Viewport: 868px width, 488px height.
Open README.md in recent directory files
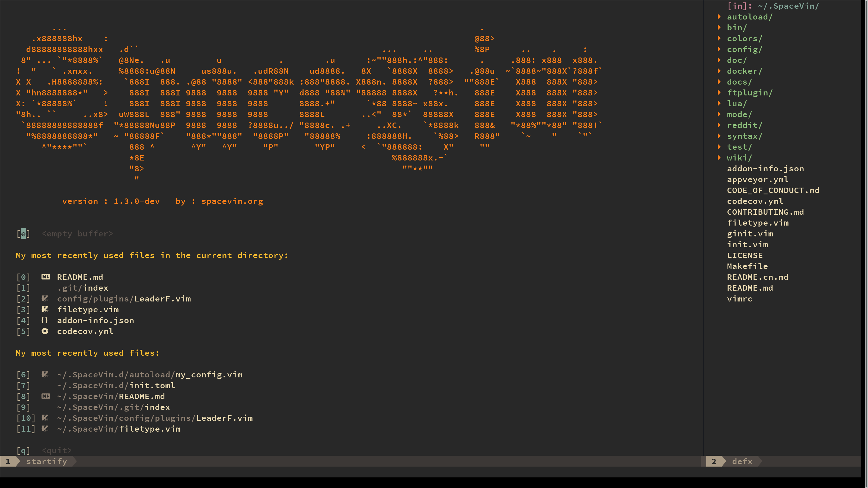click(x=80, y=277)
